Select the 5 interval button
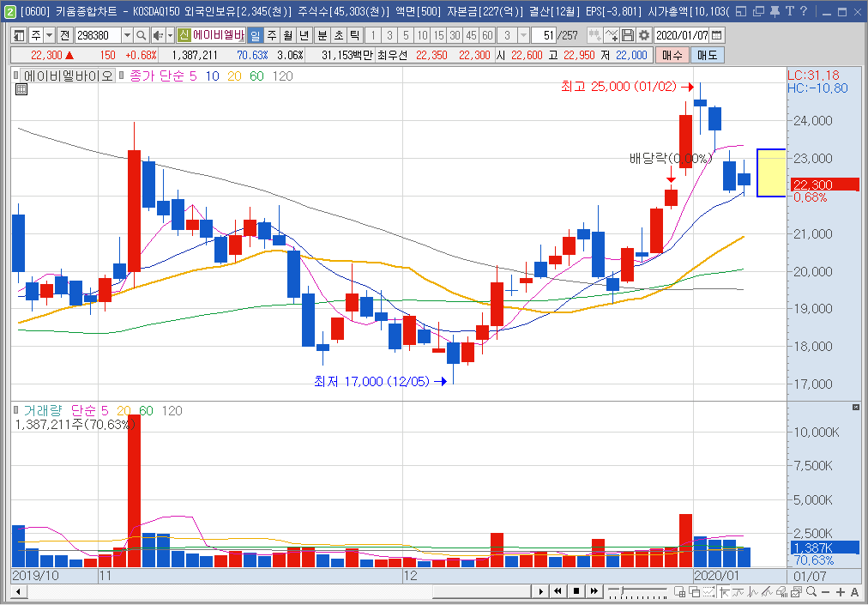868x605 pixels. (x=406, y=36)
